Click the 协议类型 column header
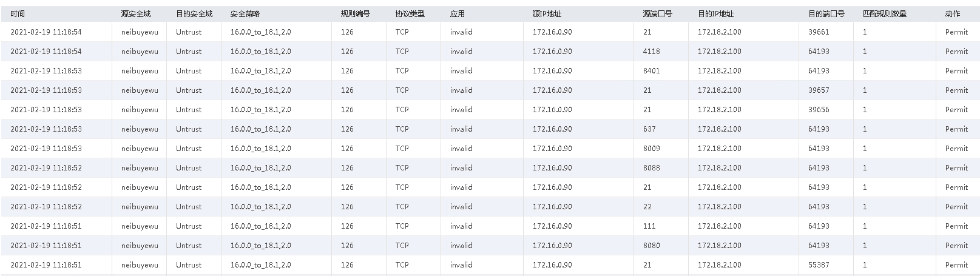The width and height of the screenshot is (980, 276). (x=410, y=13)
